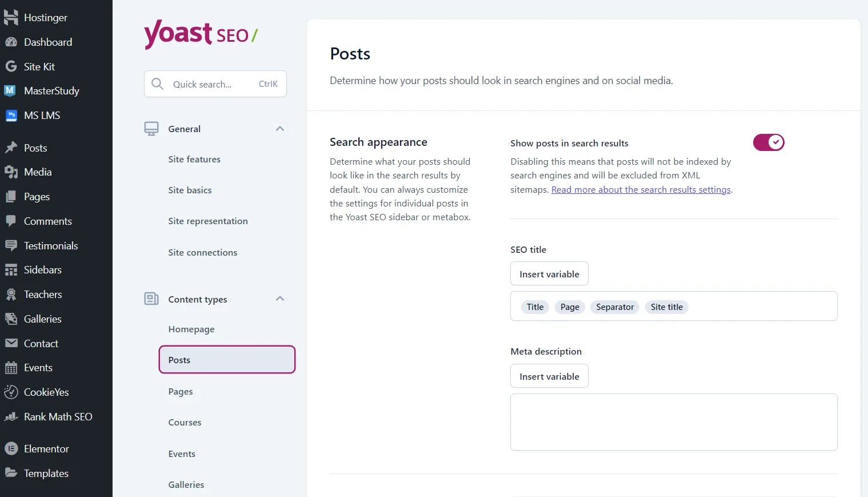The height and width of the screenshot is (497, 868).
Task: Click the Comments bubble icon
Action: (11, 221)
